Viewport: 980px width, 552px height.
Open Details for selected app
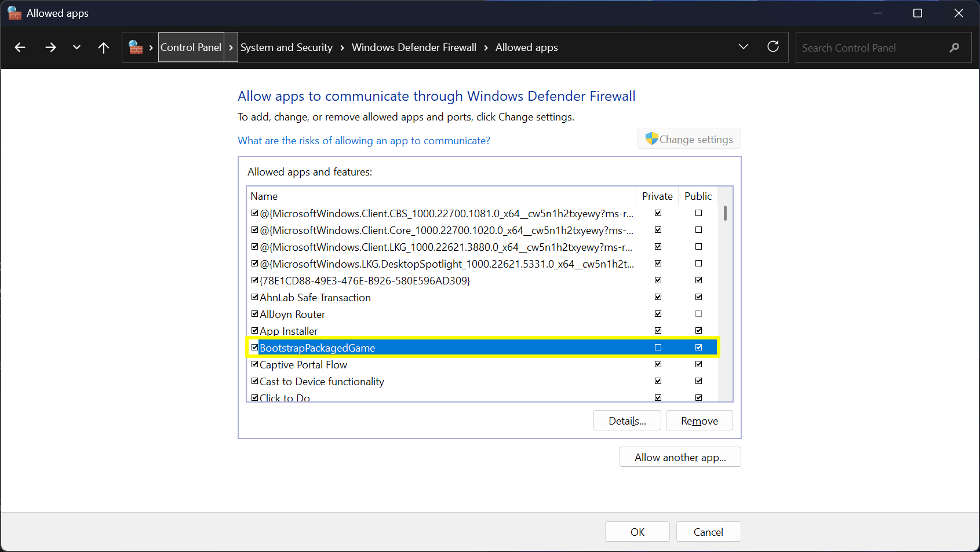pyautogui.click(x=627, y=421)
